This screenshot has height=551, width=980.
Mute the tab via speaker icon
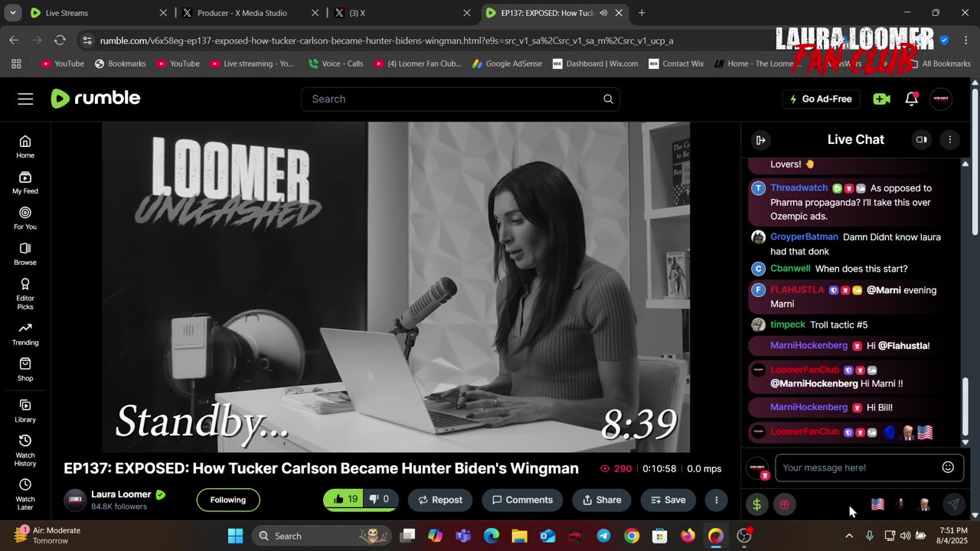click(x=603, y=13)
